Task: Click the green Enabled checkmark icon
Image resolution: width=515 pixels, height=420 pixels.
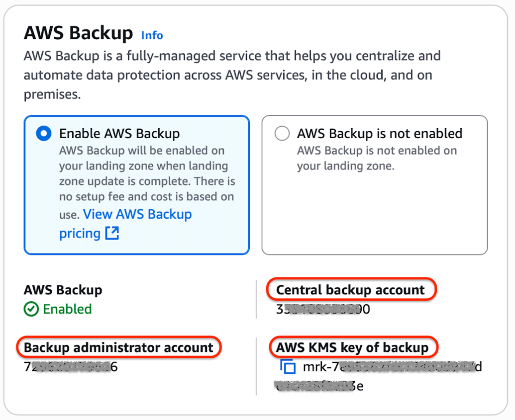Action: [x=30, y=310]
